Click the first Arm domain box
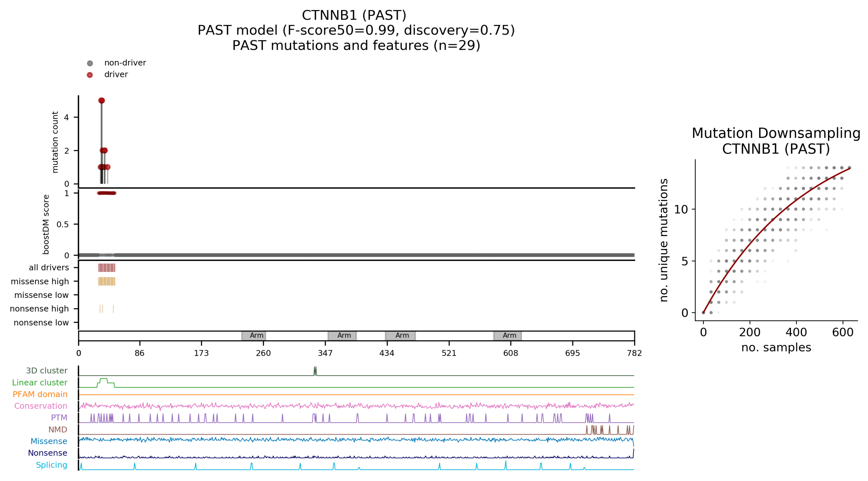The width and height of the screenshot is (868, 481). point(254,336)
